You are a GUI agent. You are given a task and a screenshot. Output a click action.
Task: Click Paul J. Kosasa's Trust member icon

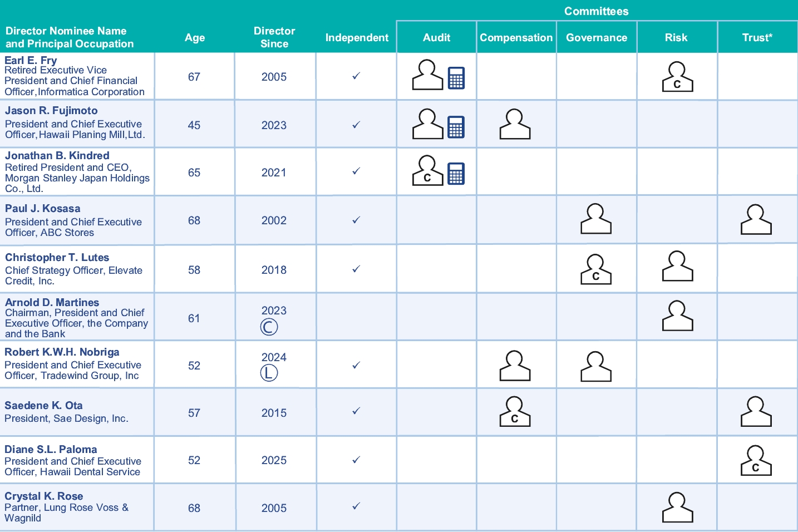pos(756,220)
